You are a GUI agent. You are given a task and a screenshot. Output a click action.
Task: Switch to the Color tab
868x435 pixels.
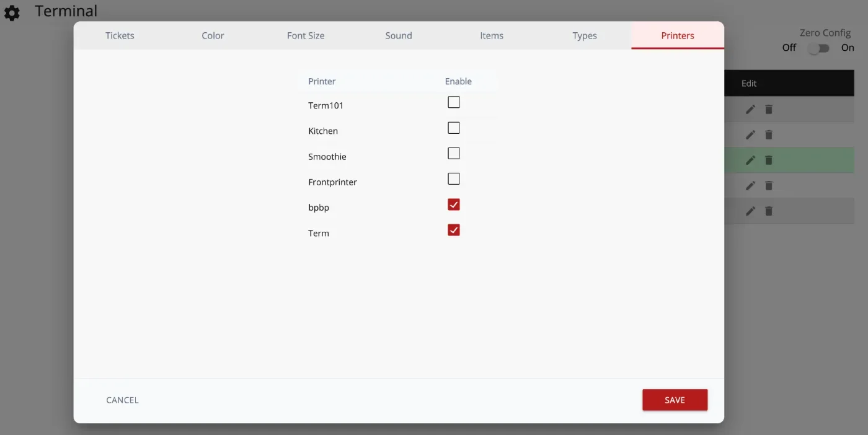click(x=213, y=35)
